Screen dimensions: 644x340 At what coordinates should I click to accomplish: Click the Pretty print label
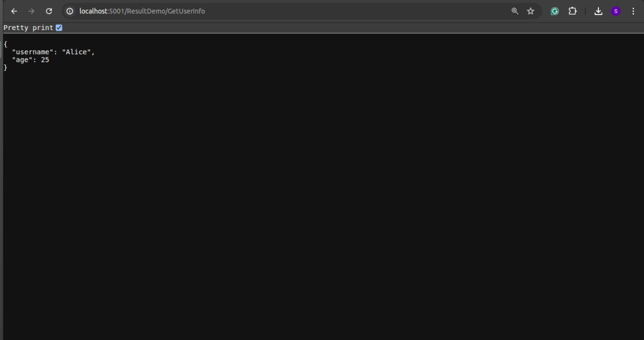pos(28,27)
